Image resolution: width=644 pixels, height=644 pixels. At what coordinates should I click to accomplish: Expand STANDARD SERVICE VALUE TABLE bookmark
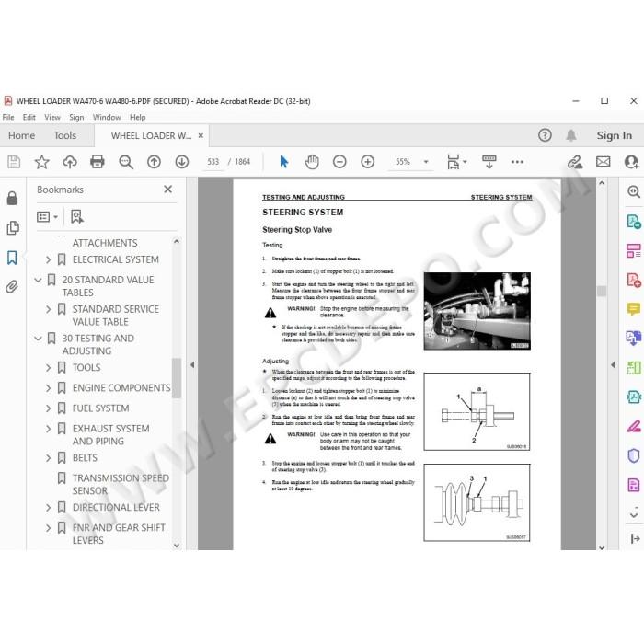48,309
